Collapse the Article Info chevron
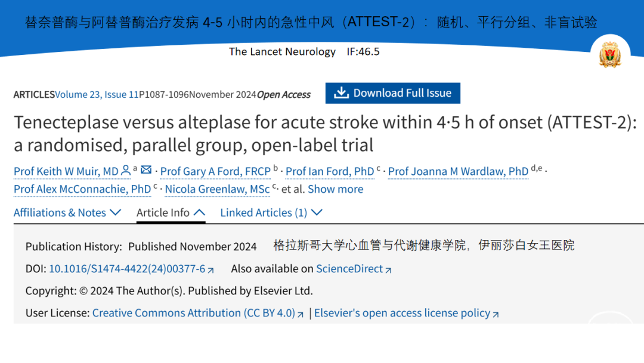This screenshot has width=644, height=363. coord(199,213)
